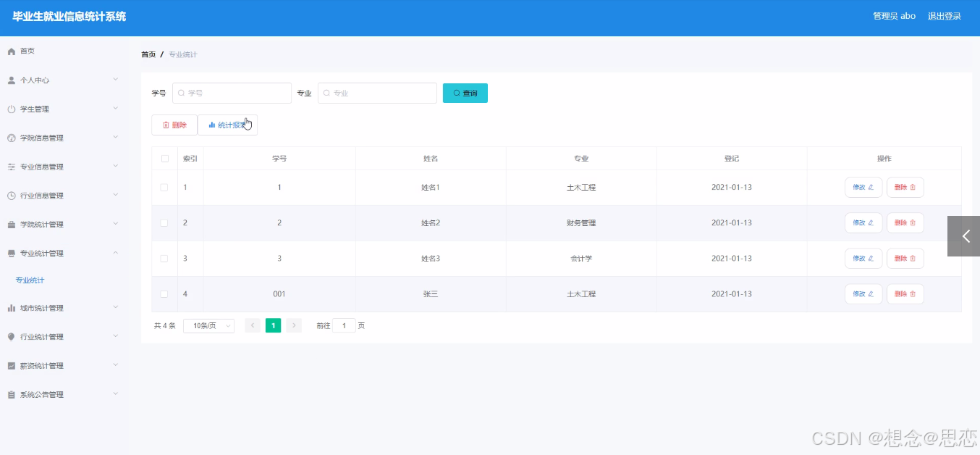The image size is (980, 455).
Task: Expand the 系统公告管理 menu chevron
Action: [116, 394]
